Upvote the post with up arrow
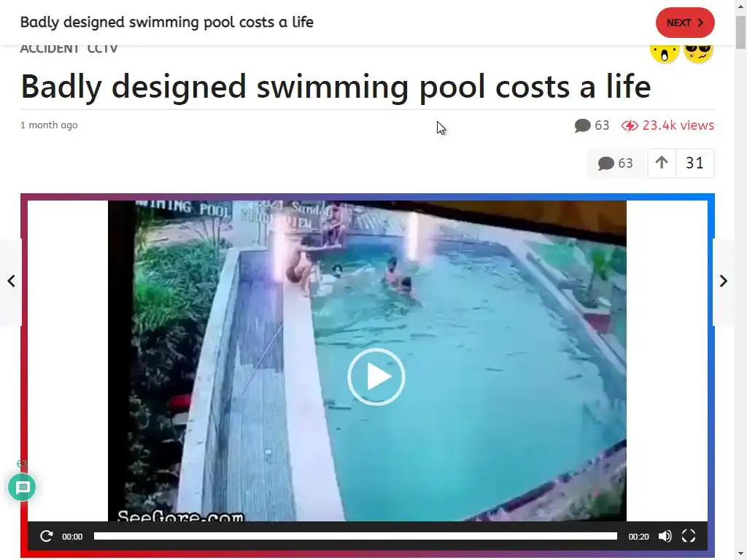Image resolution: width=747 pixels, height=560 pixels. (x=662, y=163)
